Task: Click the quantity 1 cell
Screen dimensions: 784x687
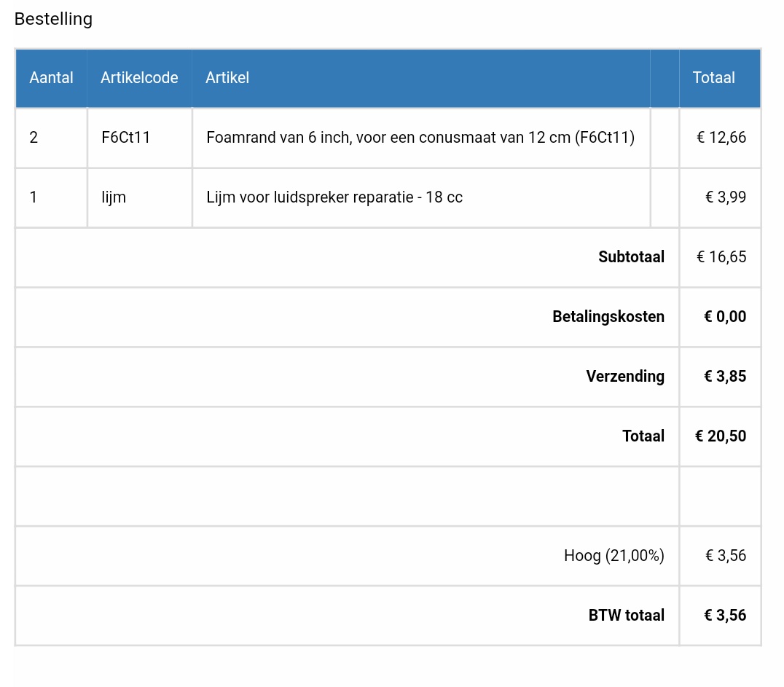Action: pyautogui.click(x=34, y=197)
